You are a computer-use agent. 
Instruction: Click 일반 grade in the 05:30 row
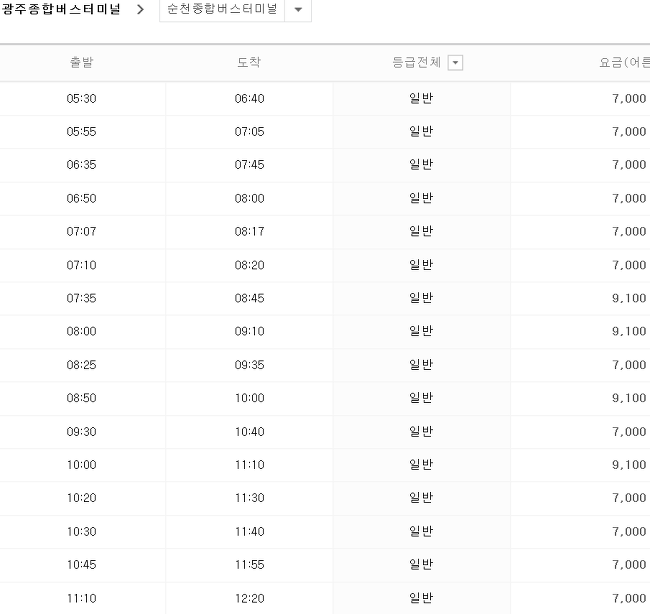click(421, 98)
